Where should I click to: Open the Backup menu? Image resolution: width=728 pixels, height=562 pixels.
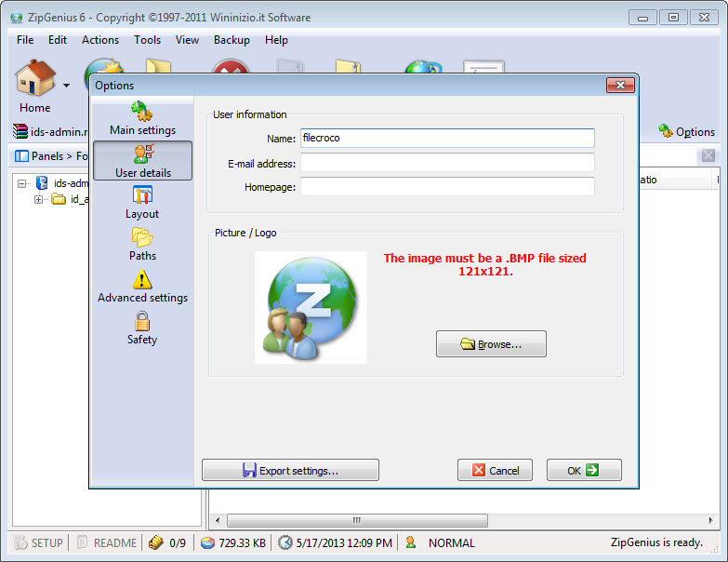coord(232,40)
